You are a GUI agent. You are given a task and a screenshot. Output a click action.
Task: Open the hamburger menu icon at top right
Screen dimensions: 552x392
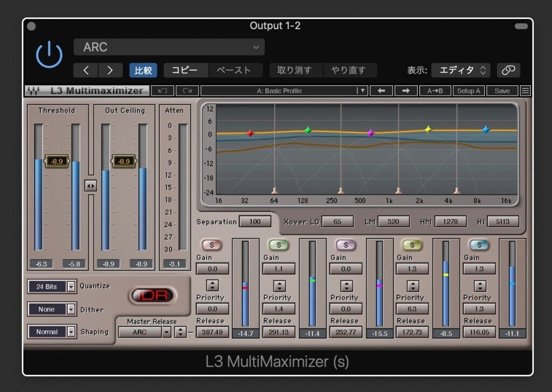coord(525,90)
